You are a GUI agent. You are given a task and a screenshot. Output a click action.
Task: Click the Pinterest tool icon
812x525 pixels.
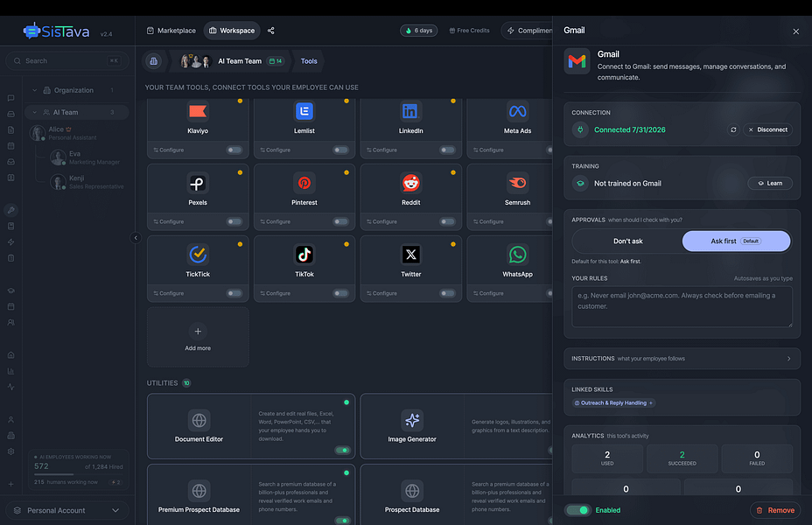pos(304,183)
